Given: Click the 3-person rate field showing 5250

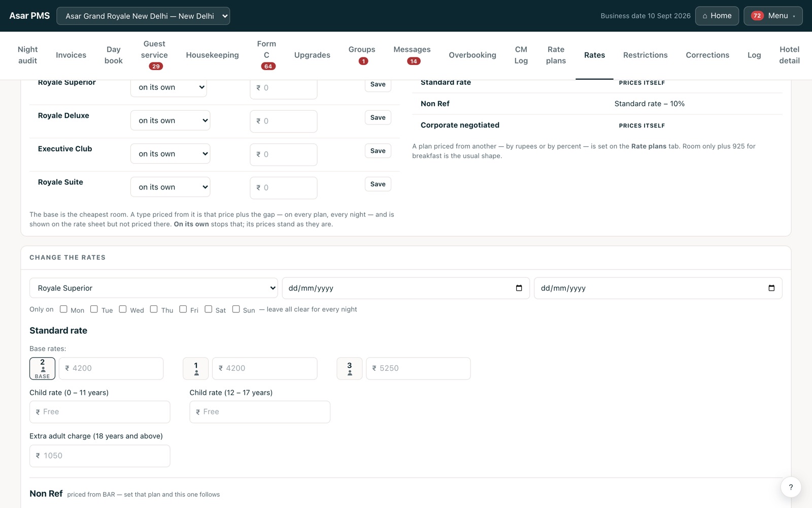Looking at the screenshot, I should click(418, 368).
